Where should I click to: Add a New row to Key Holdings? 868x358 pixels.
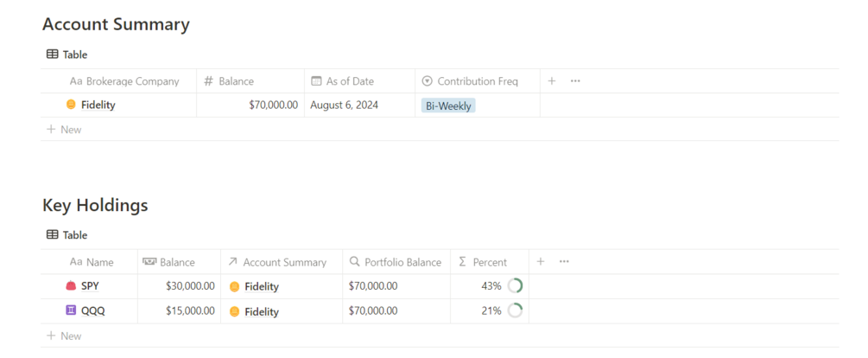tap(65, 336)
